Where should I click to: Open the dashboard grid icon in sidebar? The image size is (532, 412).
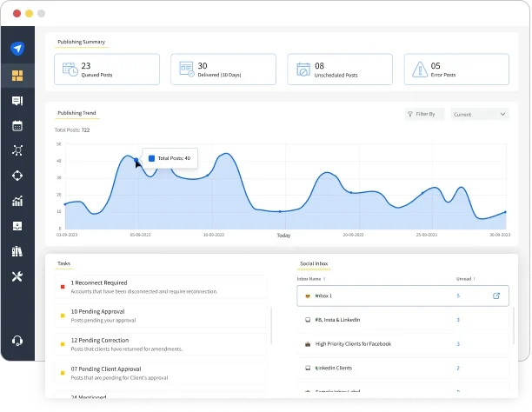[x=17, y=76]
